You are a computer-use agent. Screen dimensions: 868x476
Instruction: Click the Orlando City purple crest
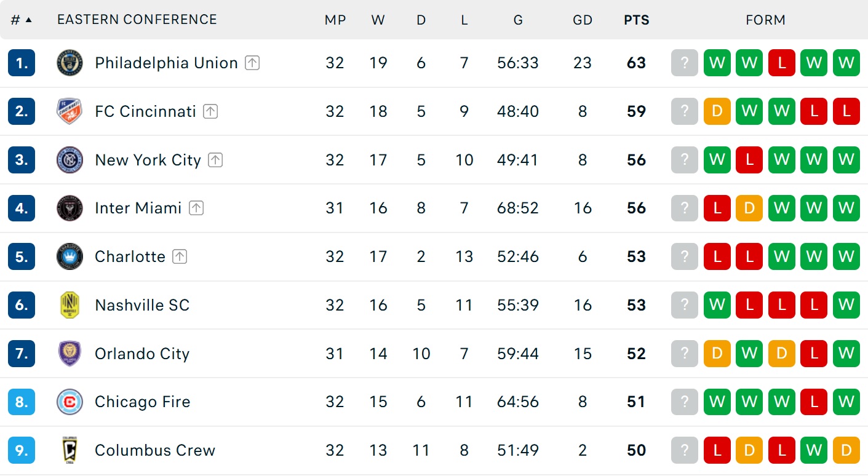tap(70, 354)
